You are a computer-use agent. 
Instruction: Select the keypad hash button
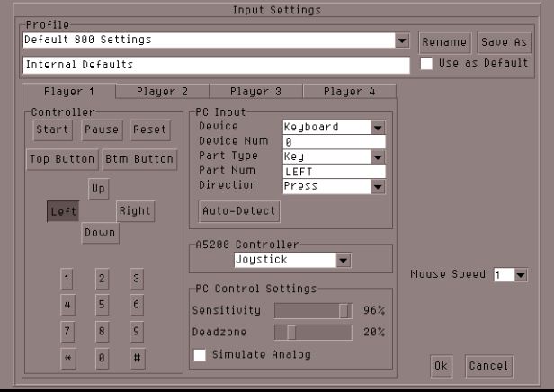[x=138, y=359]
